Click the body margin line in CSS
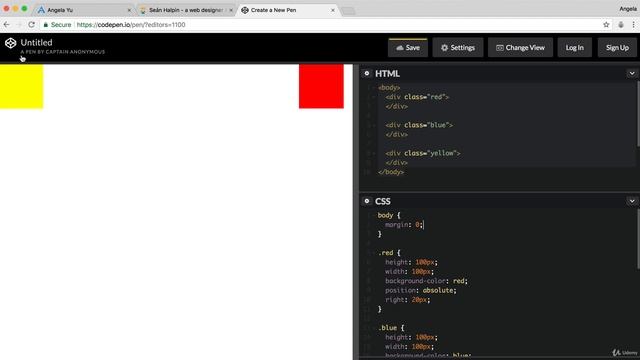The height and width of the screenshot is (360, 640). 404,224
